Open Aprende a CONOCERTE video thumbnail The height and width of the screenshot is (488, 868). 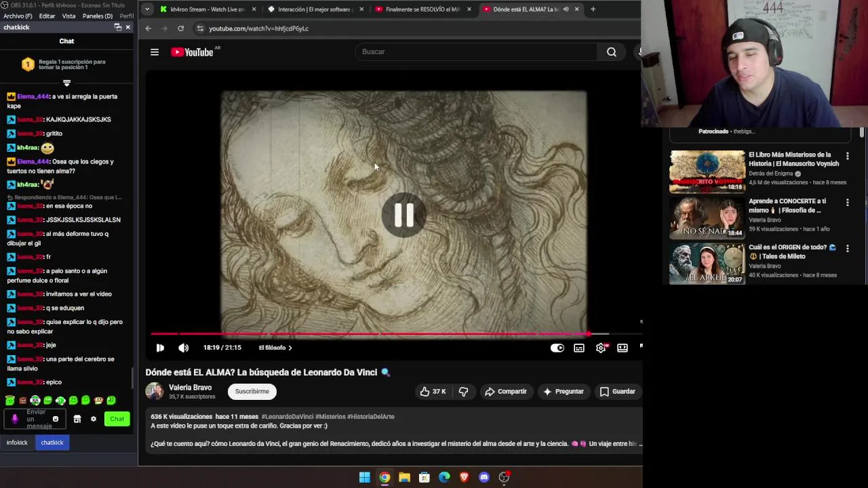(x=707, y=218)
